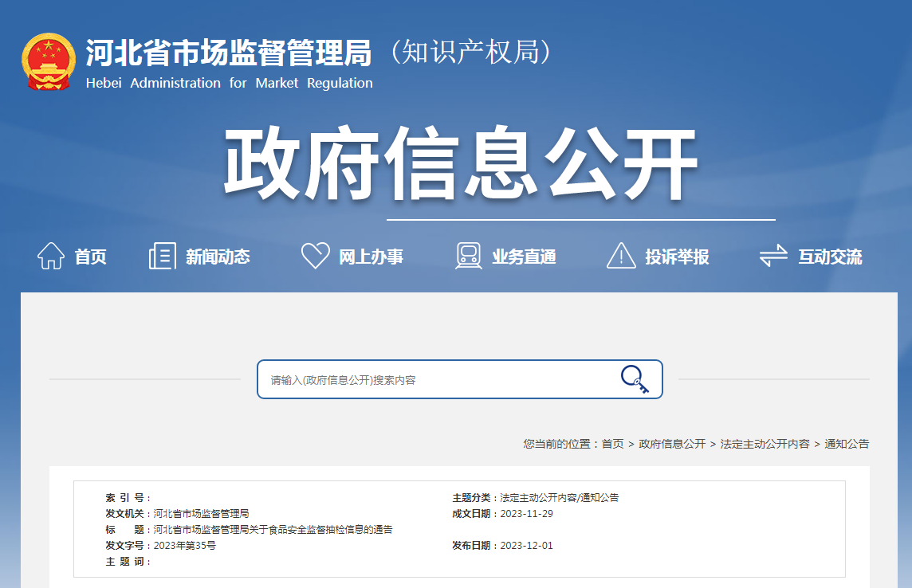The width and height of the screenshot is (912, 588).
Task: Open the 互动交流 navigation item
Action: pos(830,257)
